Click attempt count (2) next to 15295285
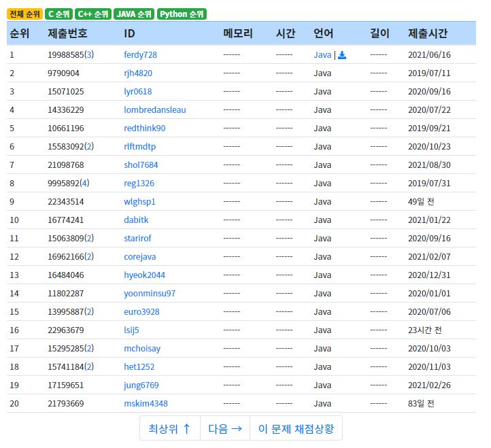This screenshot has height=448, width=491. [89, 349]
